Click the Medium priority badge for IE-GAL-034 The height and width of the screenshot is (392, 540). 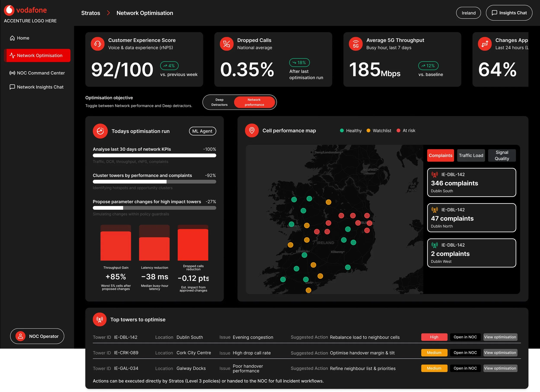point(434,368)
